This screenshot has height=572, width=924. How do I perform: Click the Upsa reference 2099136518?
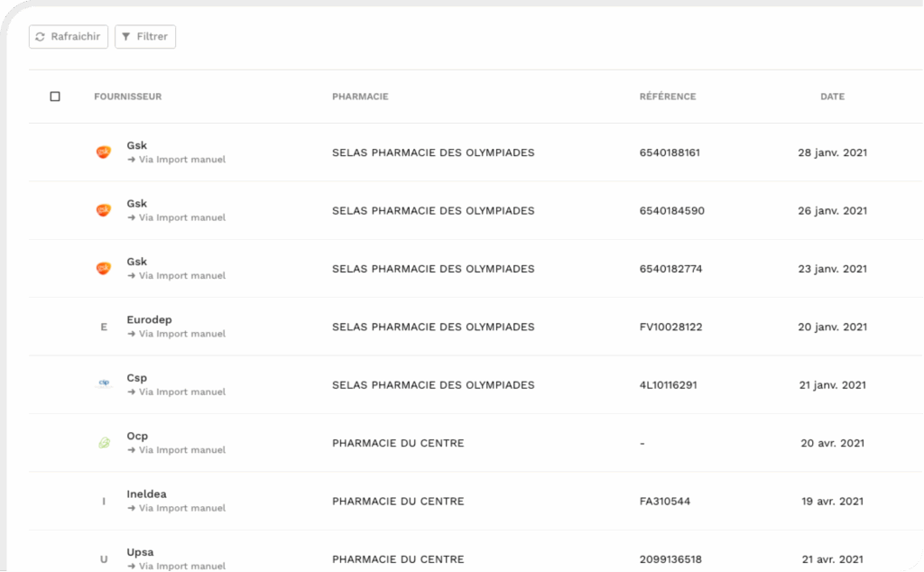(x=670, y=559)
